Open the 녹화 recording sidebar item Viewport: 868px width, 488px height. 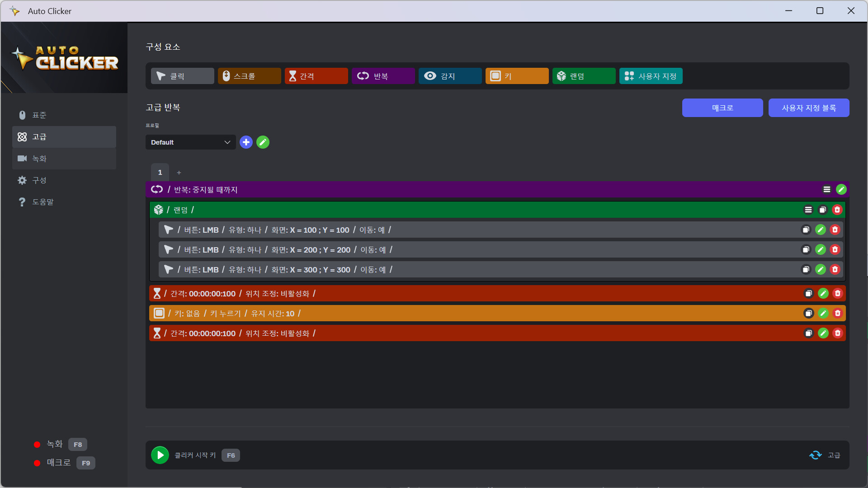coord(64,159)
